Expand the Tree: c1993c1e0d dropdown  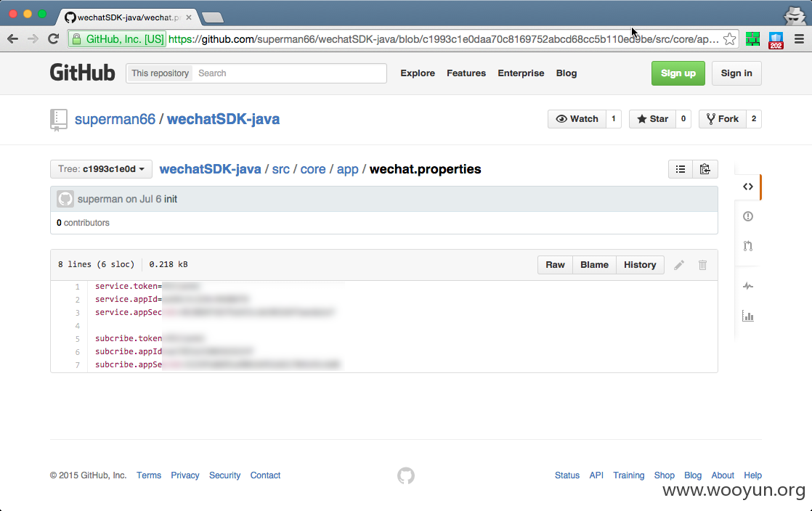coord(101,169)
